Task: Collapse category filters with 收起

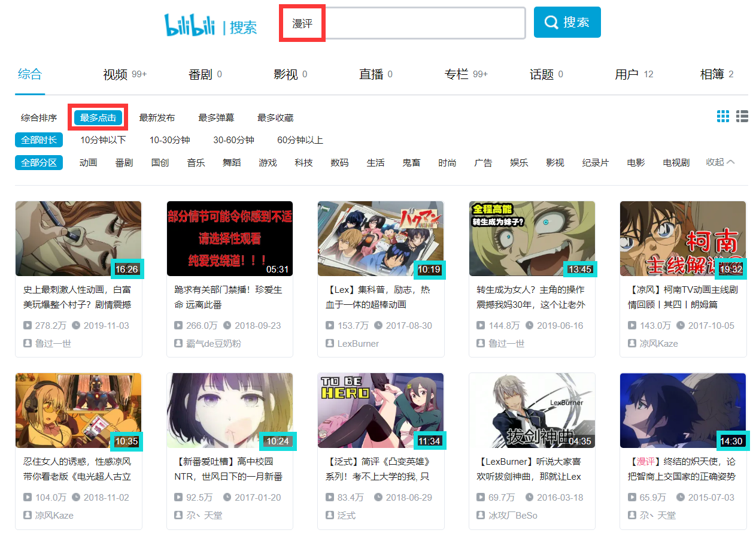Action: 720,162
